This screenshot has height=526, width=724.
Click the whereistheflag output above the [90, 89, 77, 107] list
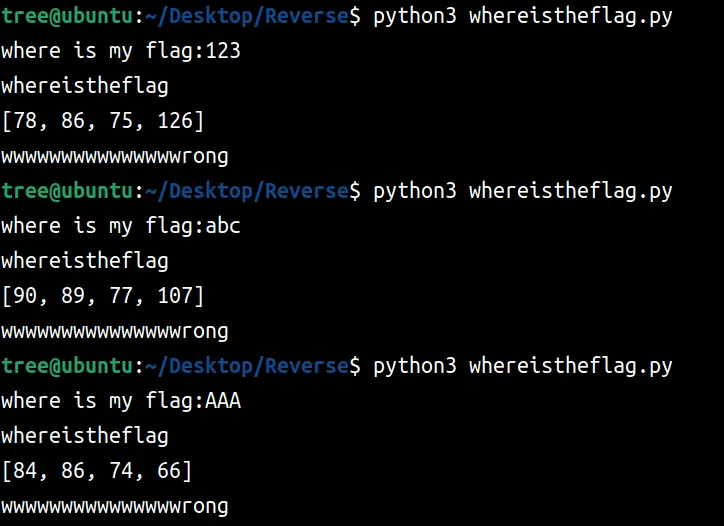coord(85,261)
